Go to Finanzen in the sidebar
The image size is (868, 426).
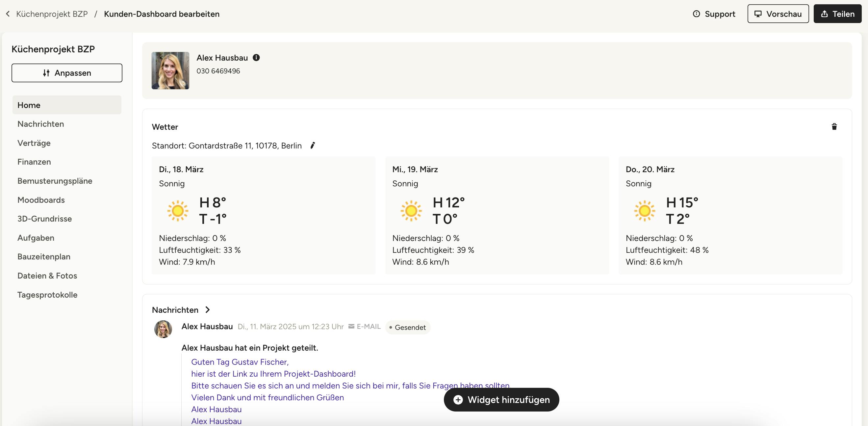click(x=34, y=162)
